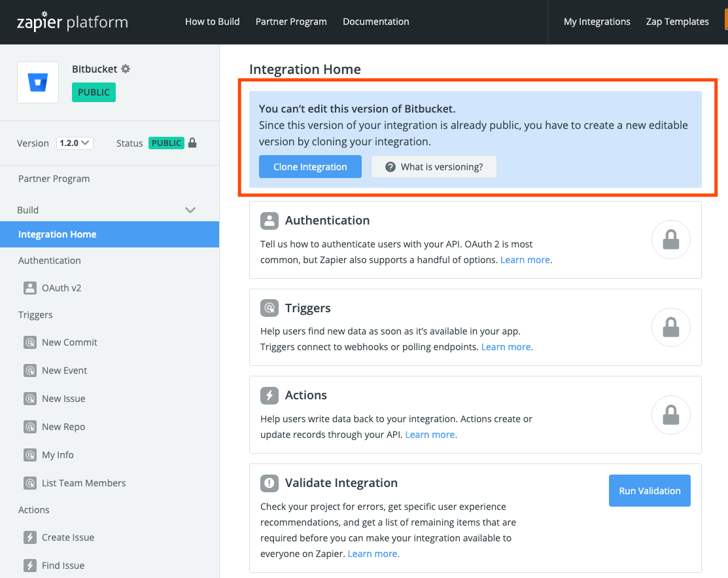Viewport: 728px width, 578px height.
Task: Click Triggers heading in sidebar
Action: [x=35, y=315]
